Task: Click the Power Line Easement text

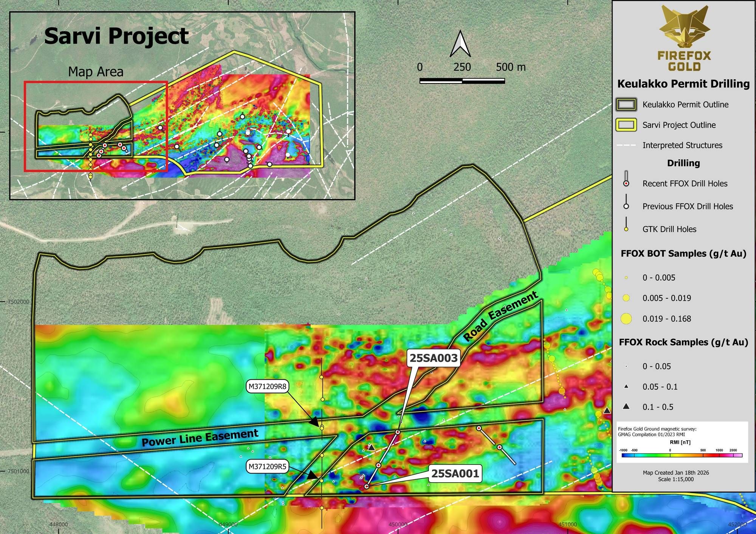Action: coord(200,438)
